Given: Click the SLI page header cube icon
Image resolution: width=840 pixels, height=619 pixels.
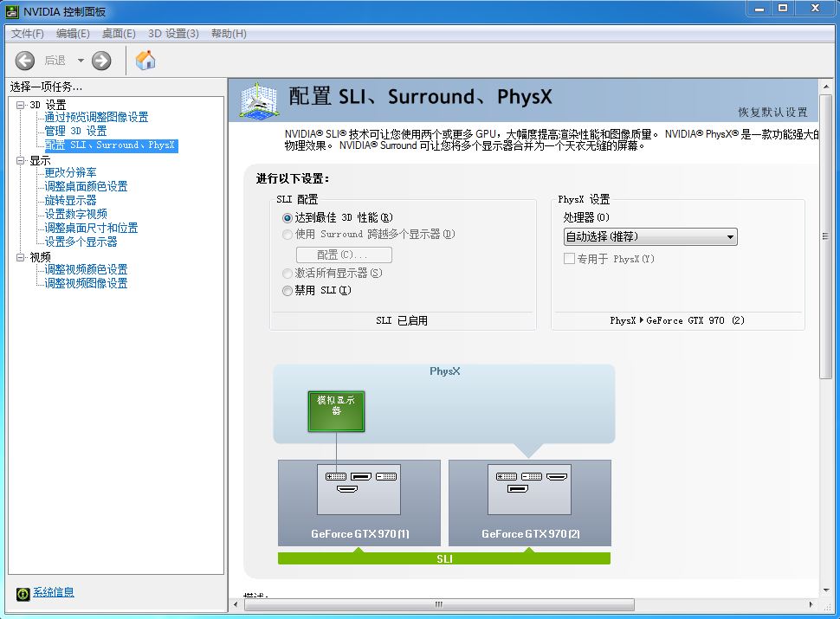Looking at the screenshot, I should 259,100.
